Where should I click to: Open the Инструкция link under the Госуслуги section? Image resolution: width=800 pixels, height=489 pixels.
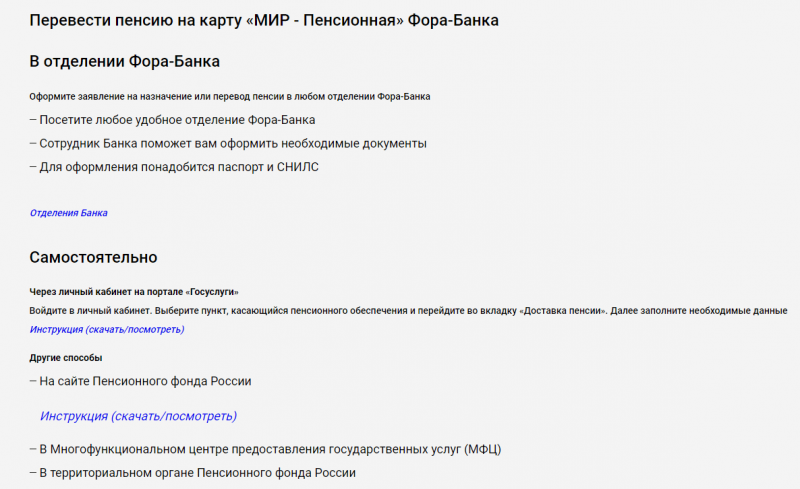click(x=106, y=329)
